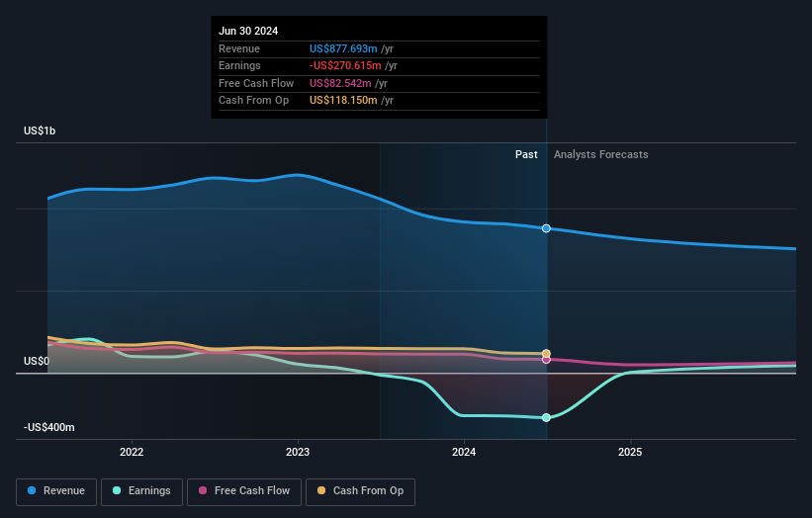Screen dimensions: 812x518
Task: Toggle the Cash From Op legend button
Action: 360,491
